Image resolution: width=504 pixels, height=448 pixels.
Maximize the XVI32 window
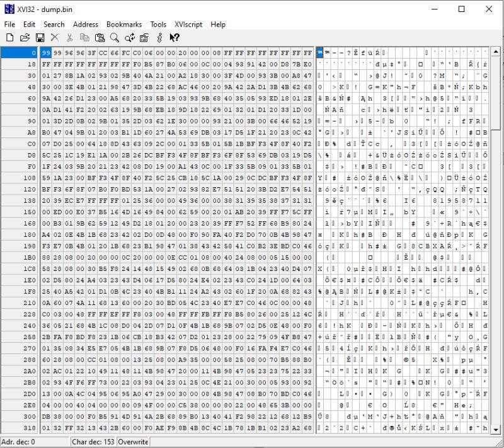click(462, 9)
